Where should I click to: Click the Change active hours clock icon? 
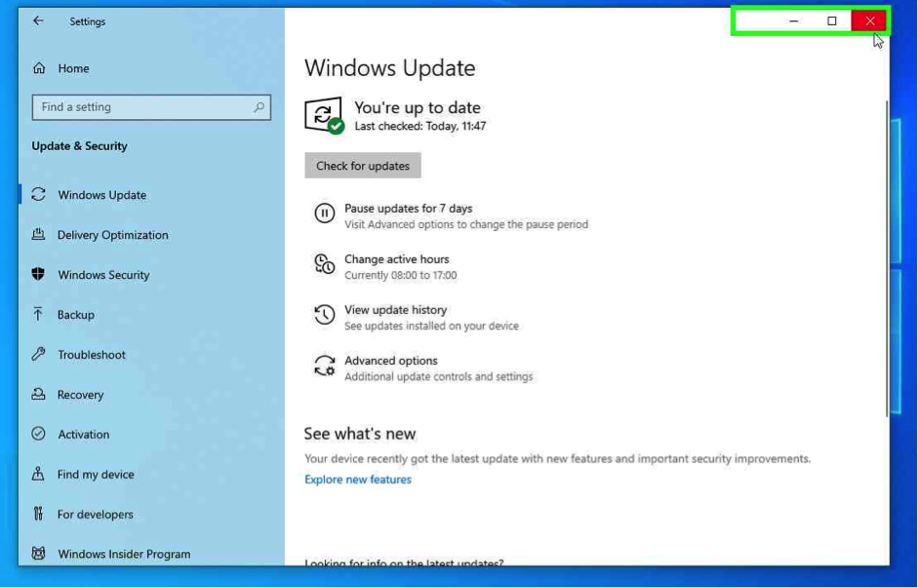tap(324, 264)
